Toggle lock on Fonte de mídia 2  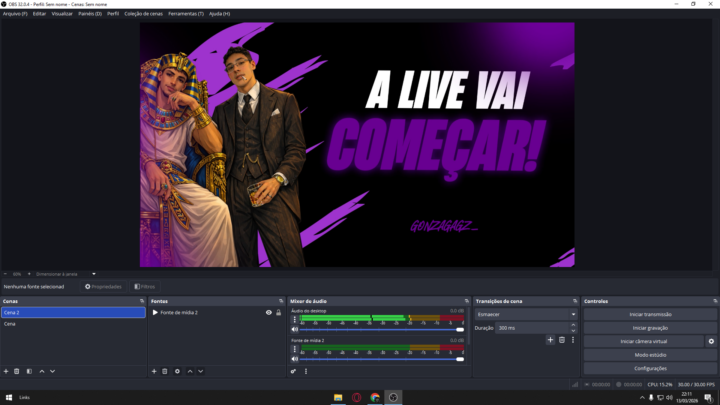278,312
